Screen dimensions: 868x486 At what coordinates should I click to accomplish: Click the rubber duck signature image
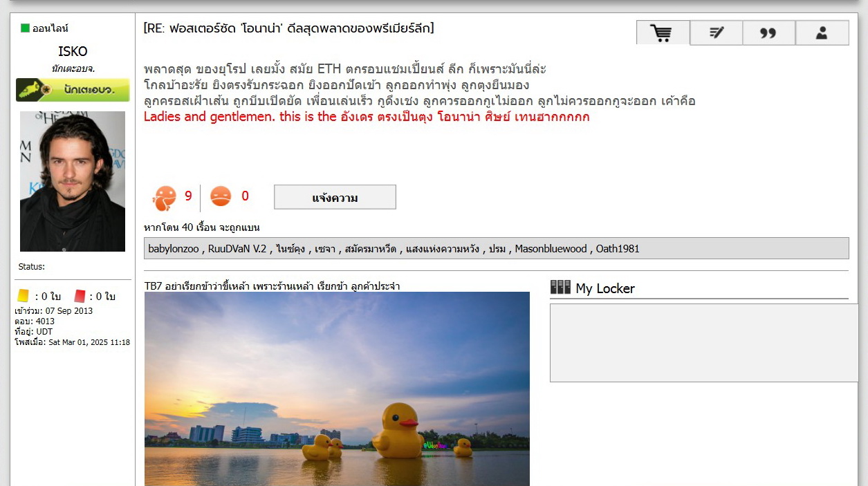click(x=337, y=389)
